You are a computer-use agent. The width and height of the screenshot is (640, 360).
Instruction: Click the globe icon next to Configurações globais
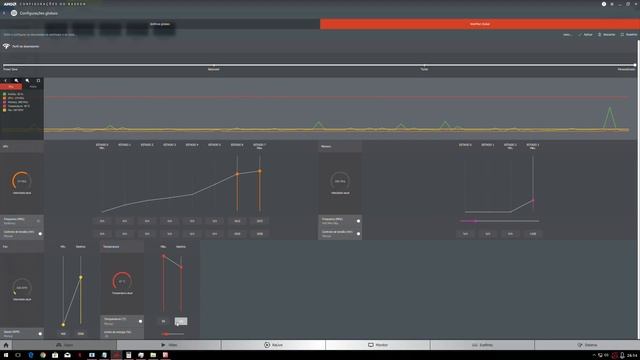[x=14, y=13]
